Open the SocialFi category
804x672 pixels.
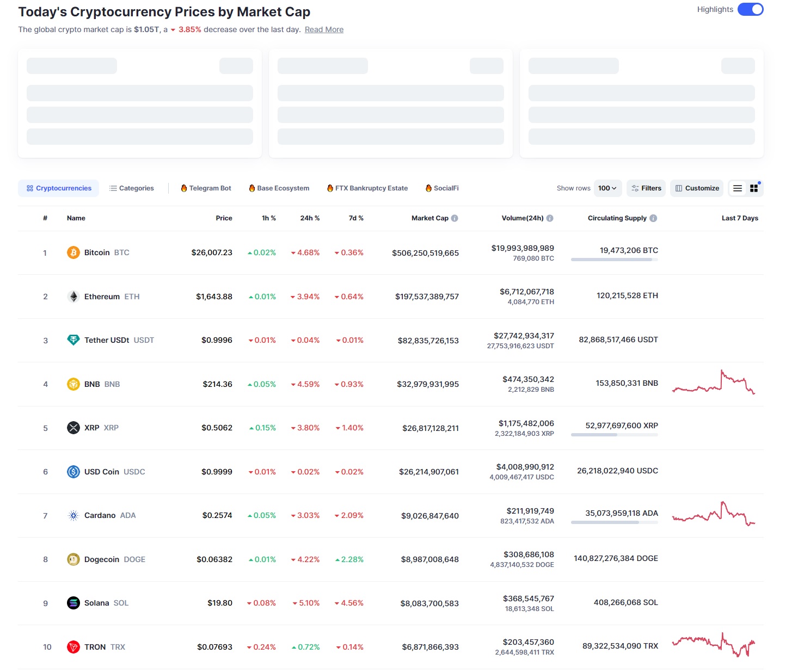tap(443, 188)
